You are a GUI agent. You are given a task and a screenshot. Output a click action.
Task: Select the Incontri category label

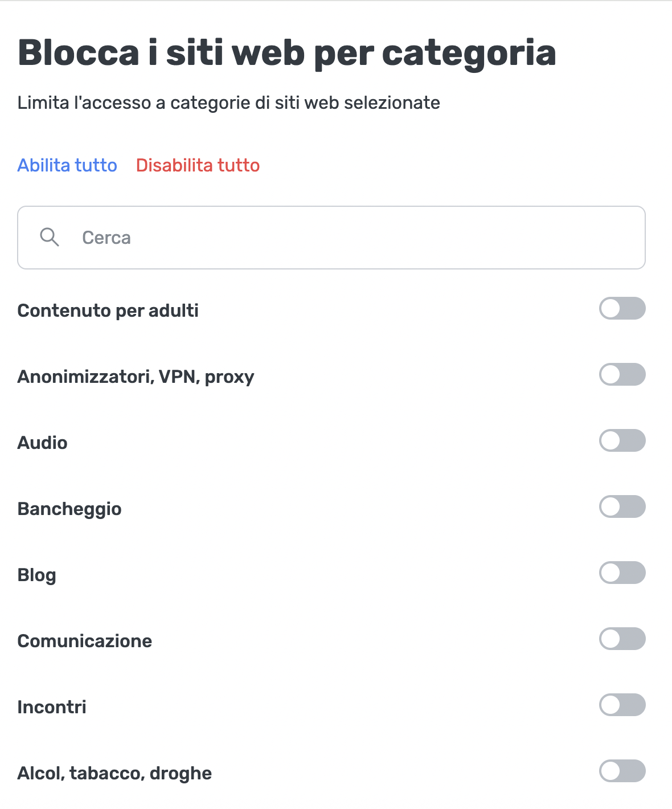click(52, 707)
